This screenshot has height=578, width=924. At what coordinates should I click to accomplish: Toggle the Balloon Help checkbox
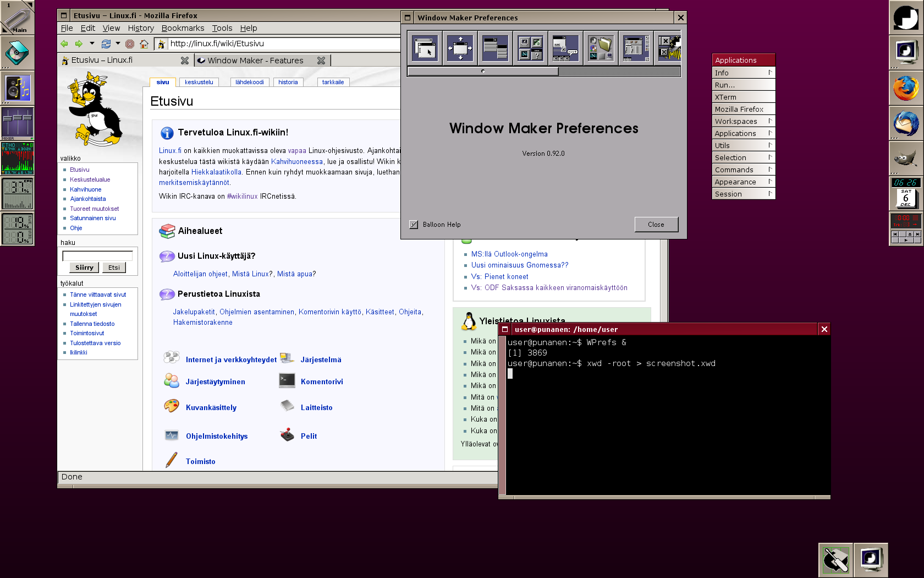pyautogui.click(x=414, y=225)
